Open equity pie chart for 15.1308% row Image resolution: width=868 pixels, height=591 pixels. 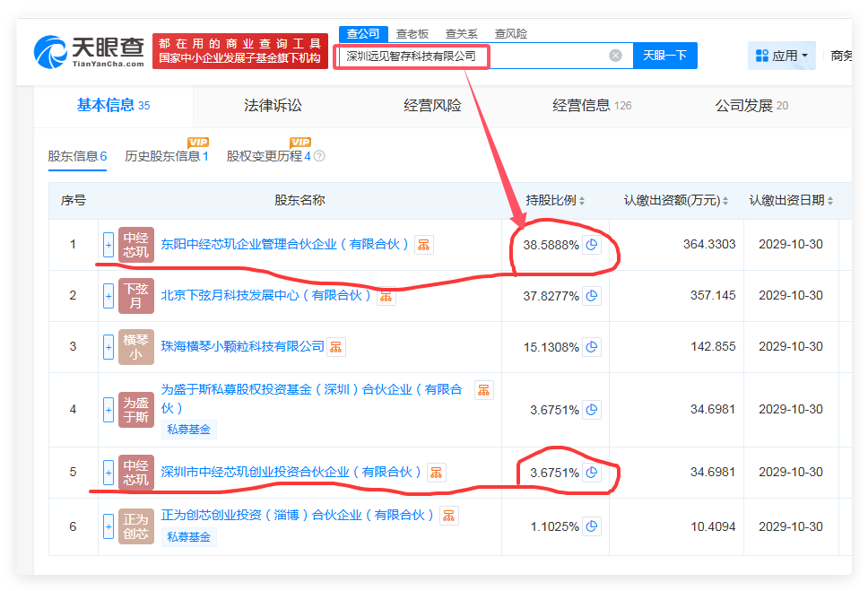[592, 347]
